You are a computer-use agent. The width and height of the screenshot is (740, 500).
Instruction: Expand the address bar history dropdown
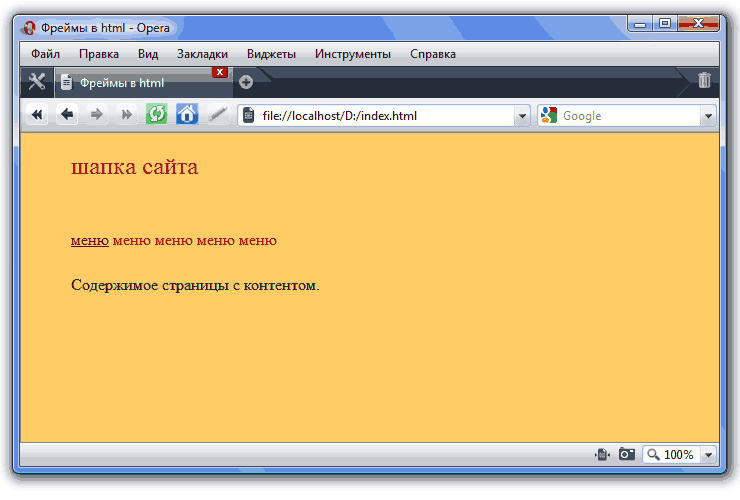click(521, 116)
